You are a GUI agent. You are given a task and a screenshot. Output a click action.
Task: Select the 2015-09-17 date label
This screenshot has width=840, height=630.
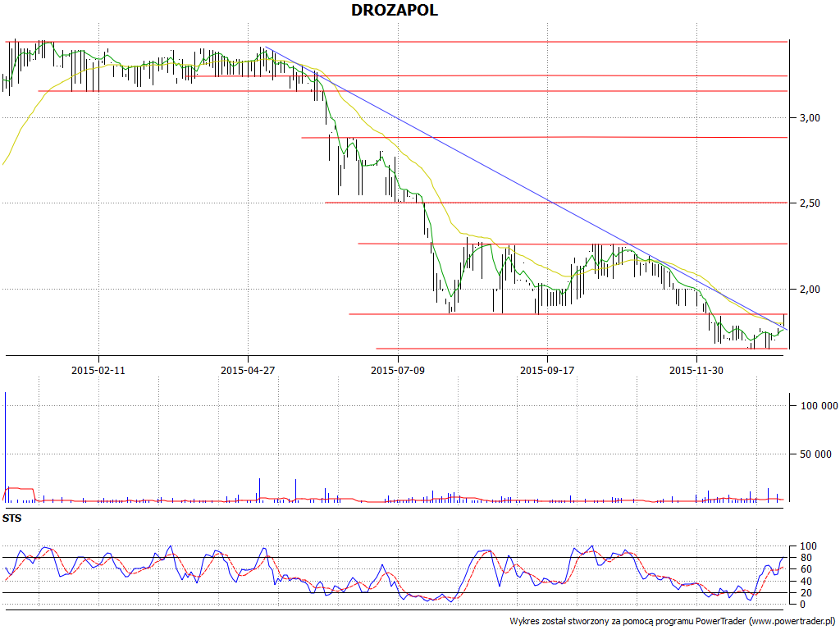(547, 370)
